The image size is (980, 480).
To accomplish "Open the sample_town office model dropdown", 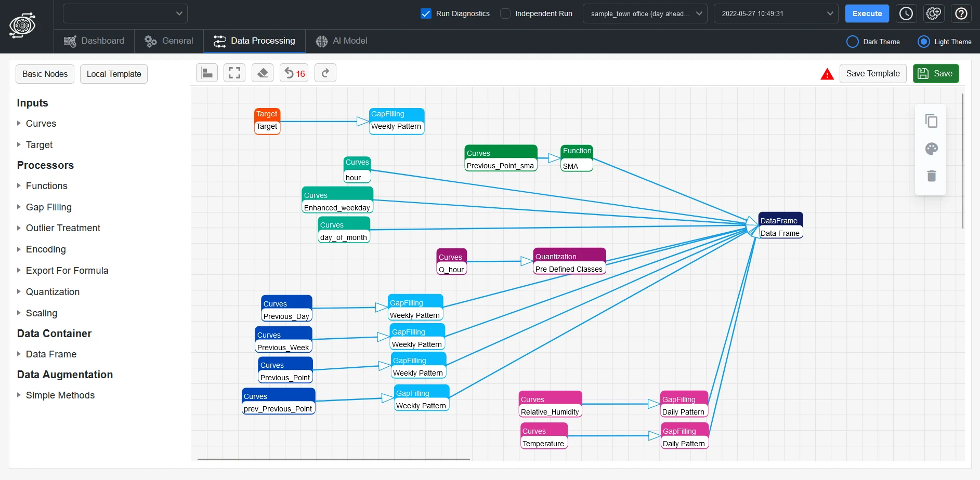I will pos(645,14).
